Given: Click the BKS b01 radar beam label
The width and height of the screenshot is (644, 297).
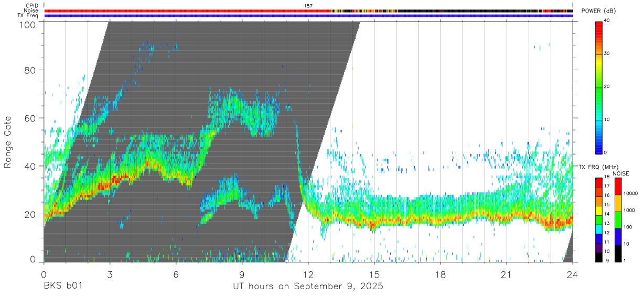Looking at the screenshot, I should [x=63, y=287].
